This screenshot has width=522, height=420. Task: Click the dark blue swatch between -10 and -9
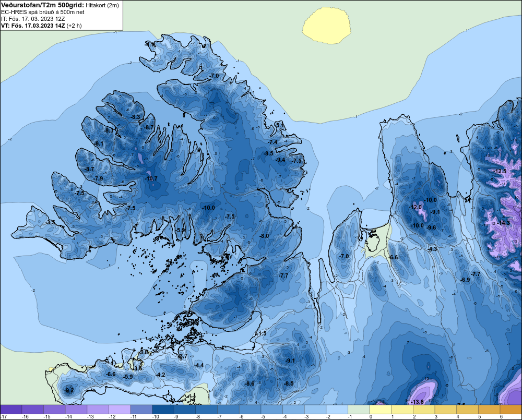pyautogui.click(x=163, y=410)
